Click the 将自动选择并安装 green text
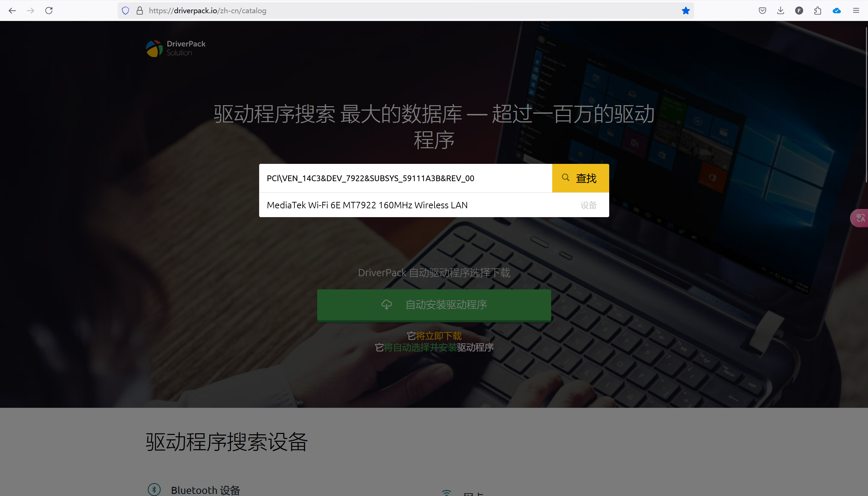Screen dimensions: 868x496 click(x=420, y=347)
